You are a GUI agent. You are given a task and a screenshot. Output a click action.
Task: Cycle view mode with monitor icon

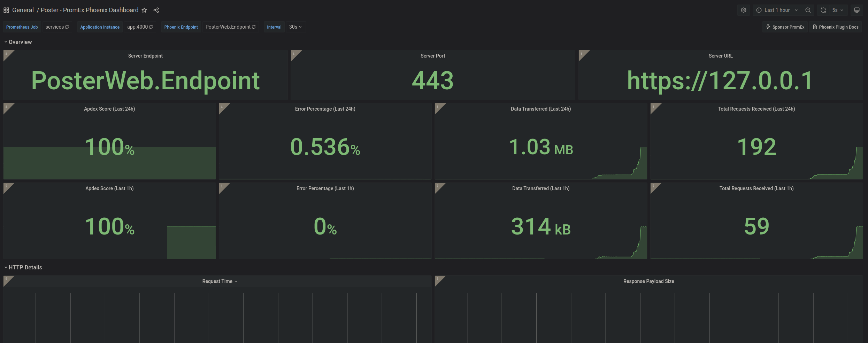857,10
